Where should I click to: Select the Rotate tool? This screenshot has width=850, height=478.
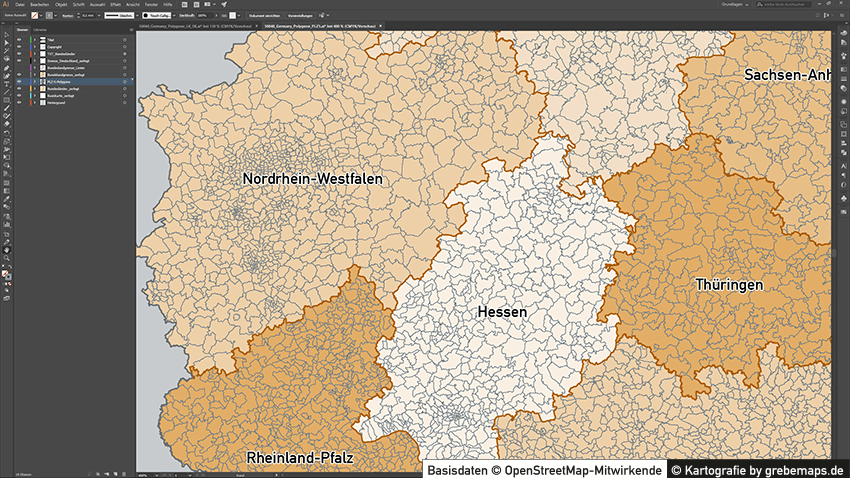(x=7, y=132)
